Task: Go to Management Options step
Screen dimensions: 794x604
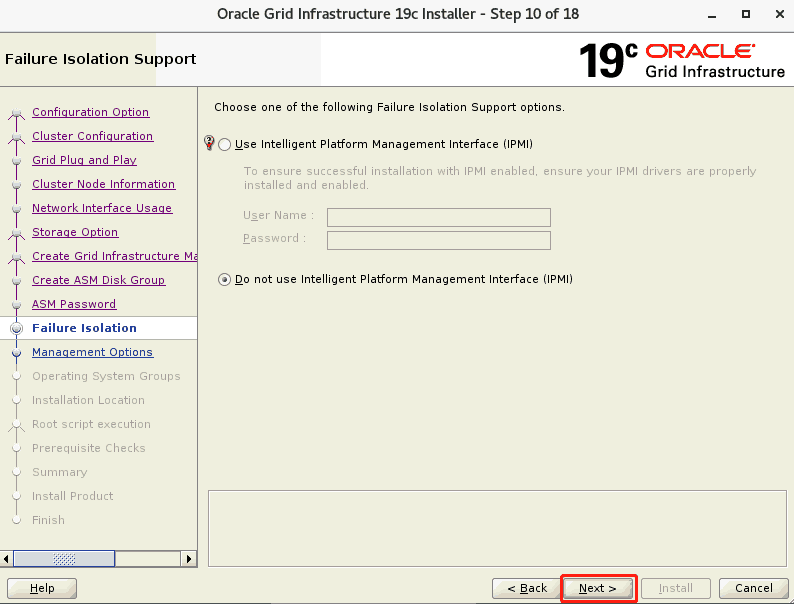Action: (x=93, y=352)
